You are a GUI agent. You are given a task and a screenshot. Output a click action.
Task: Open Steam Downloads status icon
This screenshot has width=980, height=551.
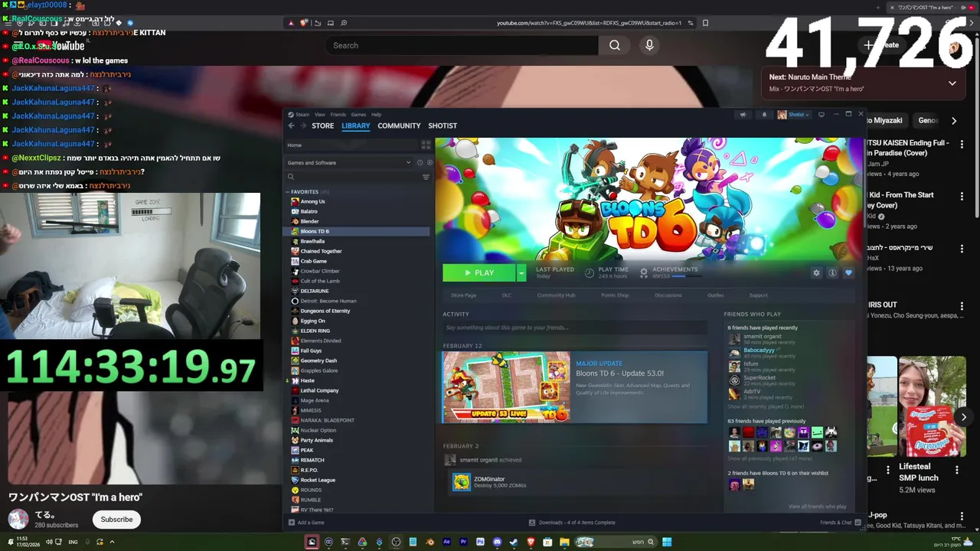532,523
